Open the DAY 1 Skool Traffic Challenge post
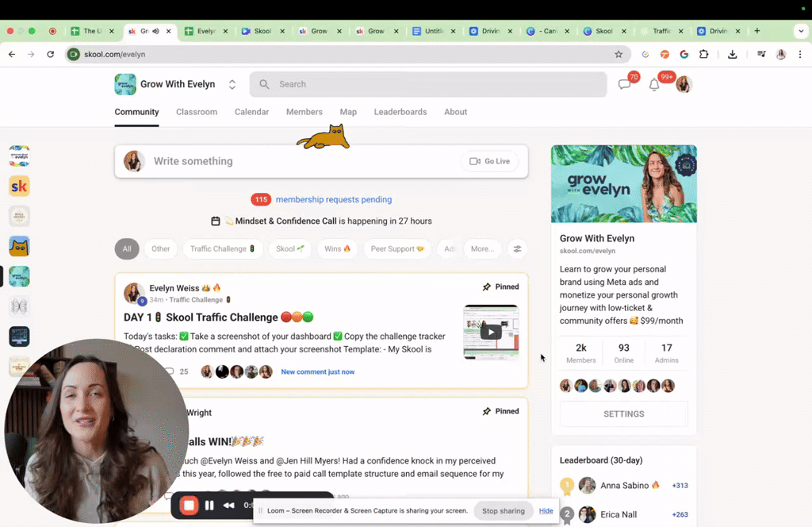 click(219, 317)
